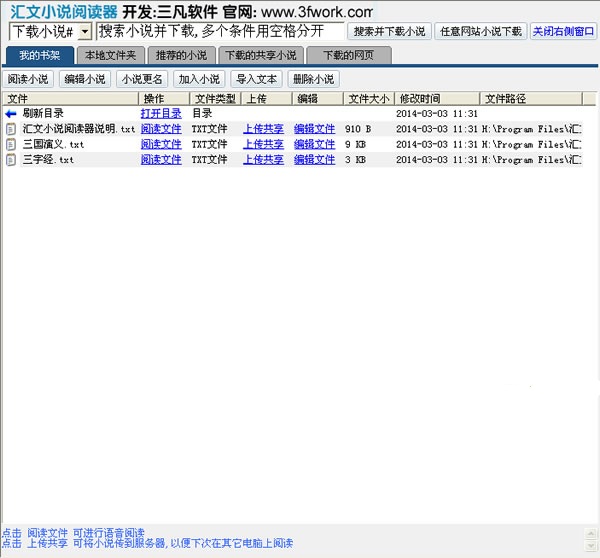The width and height of the screenshot is (600, 558).
Task: Select the file icon for 三国演义.txt
Action: click(11, 144)
